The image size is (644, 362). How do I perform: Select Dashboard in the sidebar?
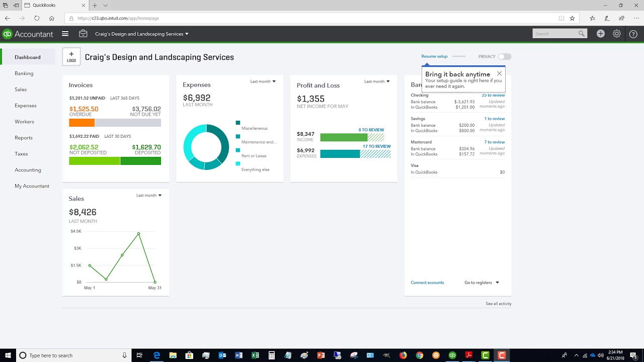click(28, 57)
